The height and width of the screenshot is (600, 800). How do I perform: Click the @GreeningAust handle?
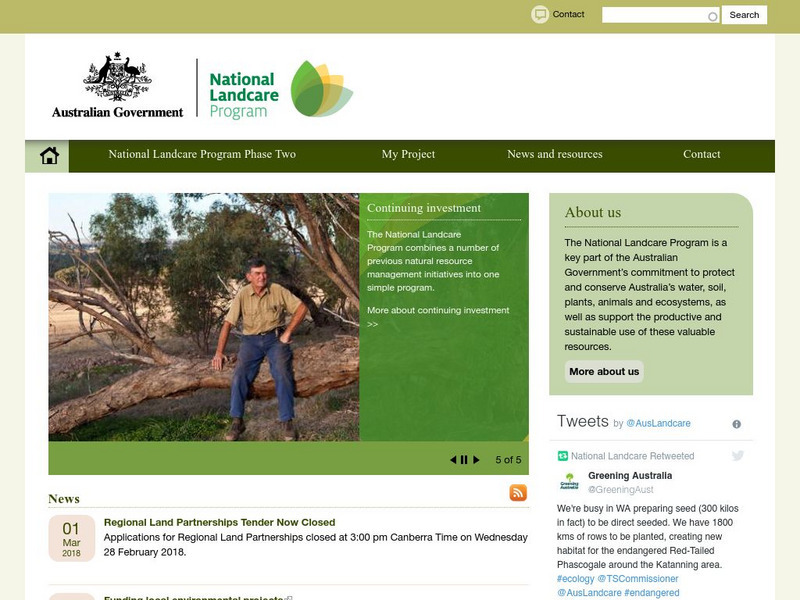click(620, 490)
